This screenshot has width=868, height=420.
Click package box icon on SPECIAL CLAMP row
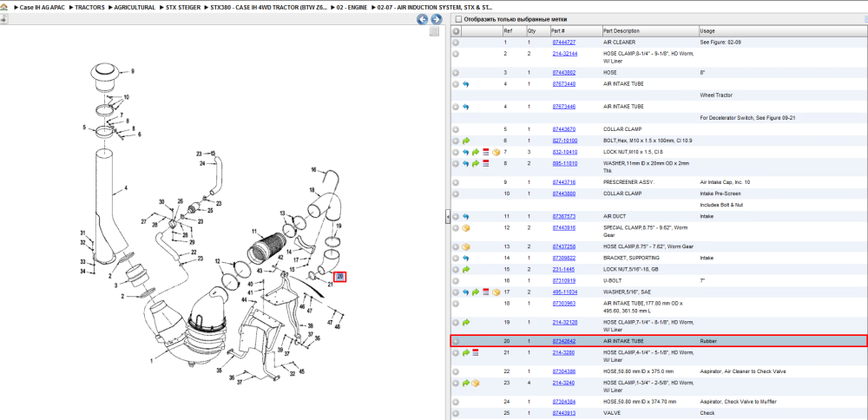(x=465, y=227)
